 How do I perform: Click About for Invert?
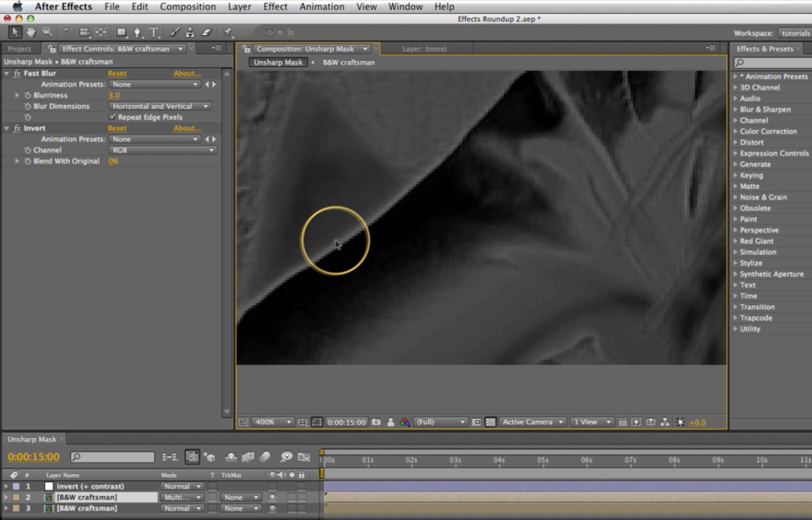pos(187,128)
